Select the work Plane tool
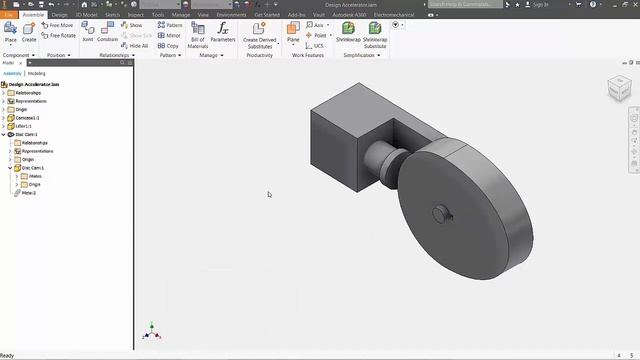The image size is (640, 360). pyautogui.click(x=293, y=32)
